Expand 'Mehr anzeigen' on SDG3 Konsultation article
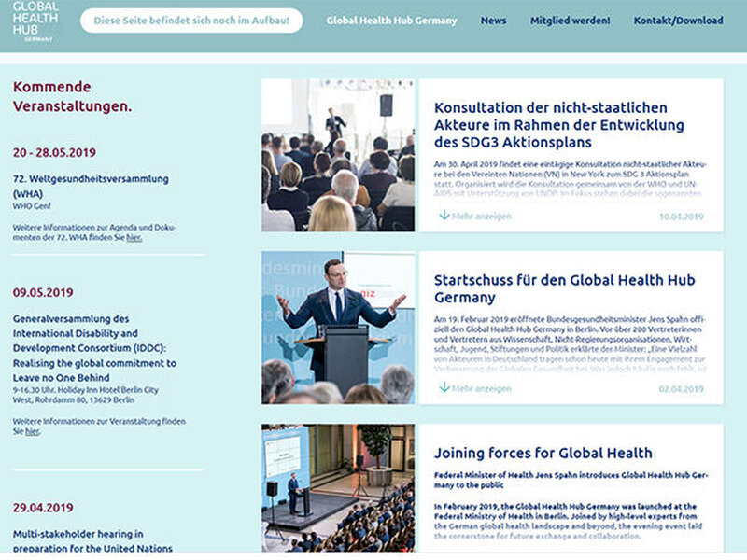Screen dimensions: 747x560 coord(481,217)
